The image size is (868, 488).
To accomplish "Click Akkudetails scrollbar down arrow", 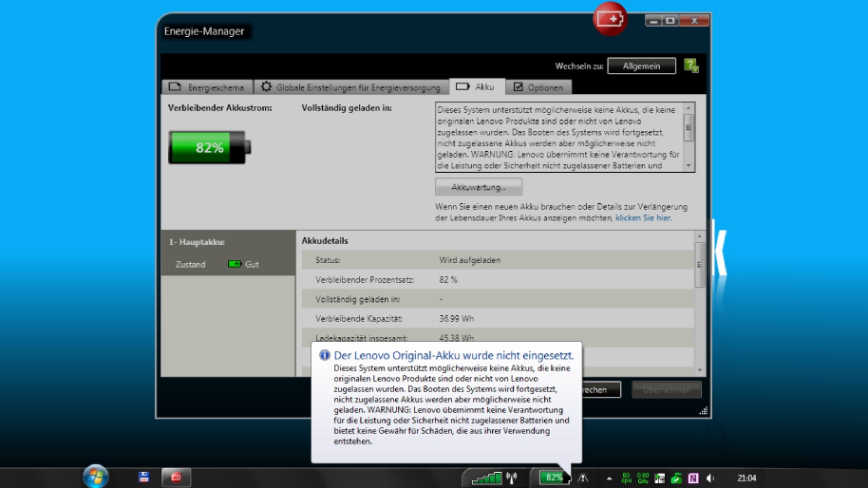I will 700,370.
